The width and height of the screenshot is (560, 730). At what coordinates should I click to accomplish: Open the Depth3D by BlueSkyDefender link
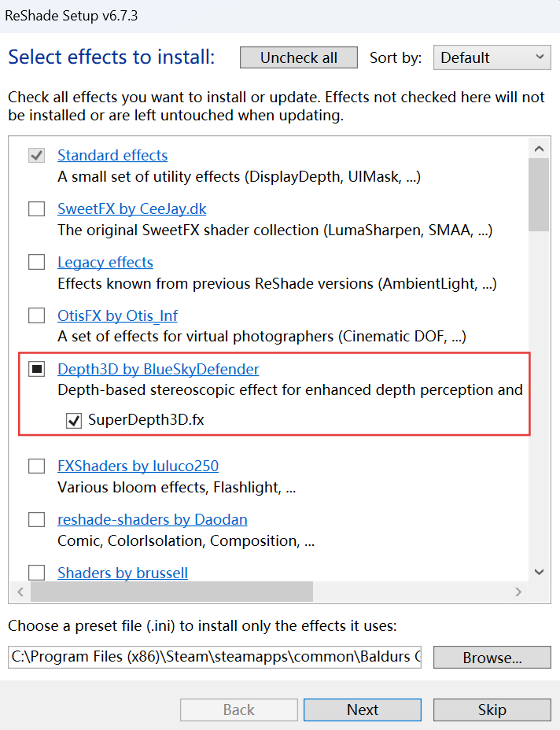(158, 369)
